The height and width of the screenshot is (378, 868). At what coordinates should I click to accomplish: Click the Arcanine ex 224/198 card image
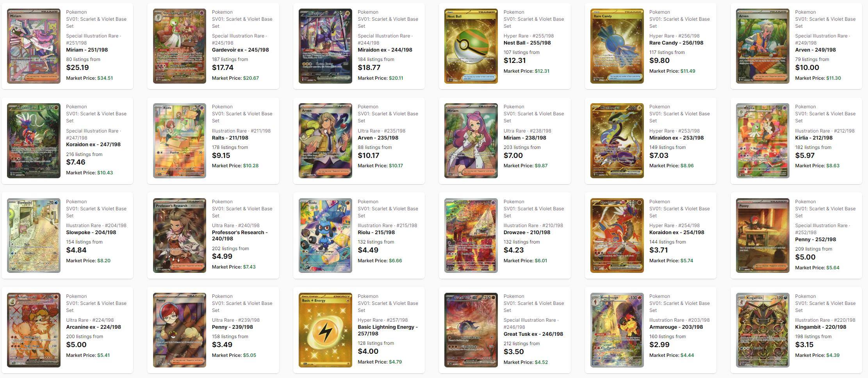point(34,330)
